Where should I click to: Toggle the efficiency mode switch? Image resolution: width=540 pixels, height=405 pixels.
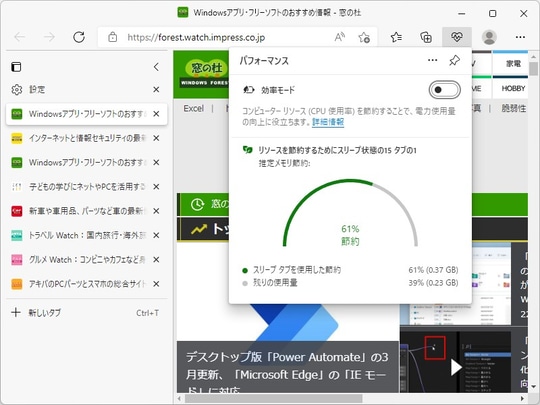445,90
